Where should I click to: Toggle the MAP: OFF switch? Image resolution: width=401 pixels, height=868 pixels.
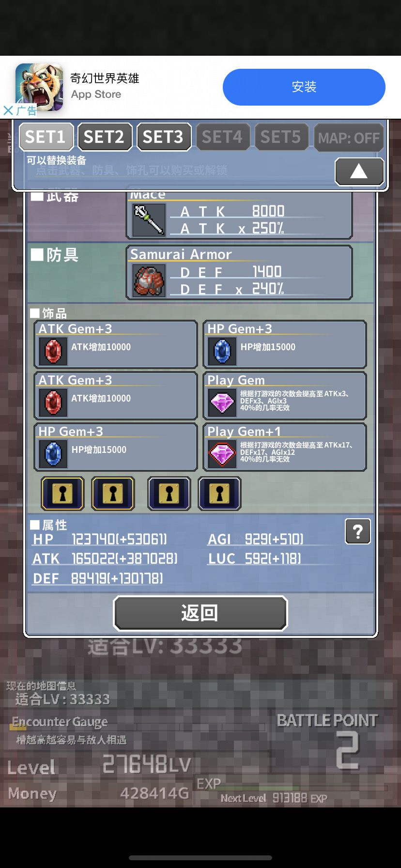tap(349, 138)
